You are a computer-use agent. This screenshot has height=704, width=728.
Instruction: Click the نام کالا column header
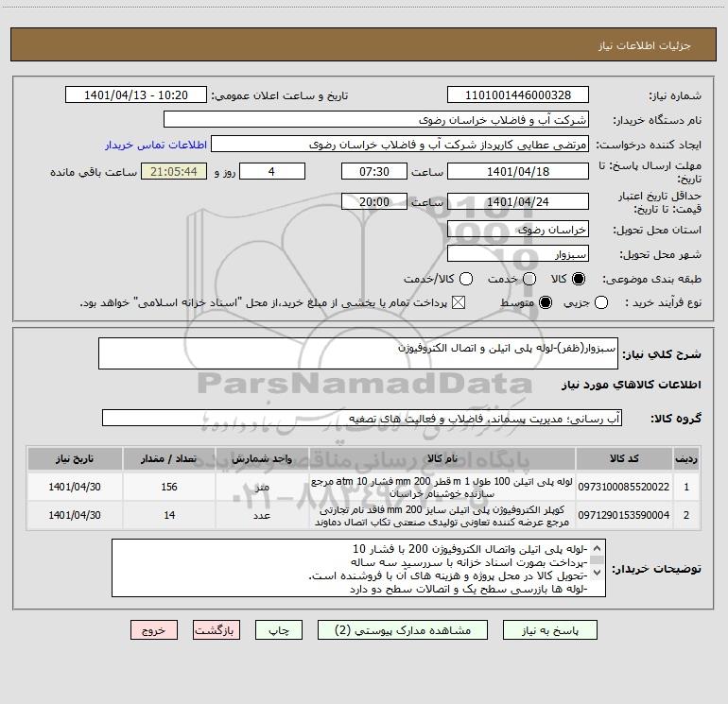click(442, 458)
